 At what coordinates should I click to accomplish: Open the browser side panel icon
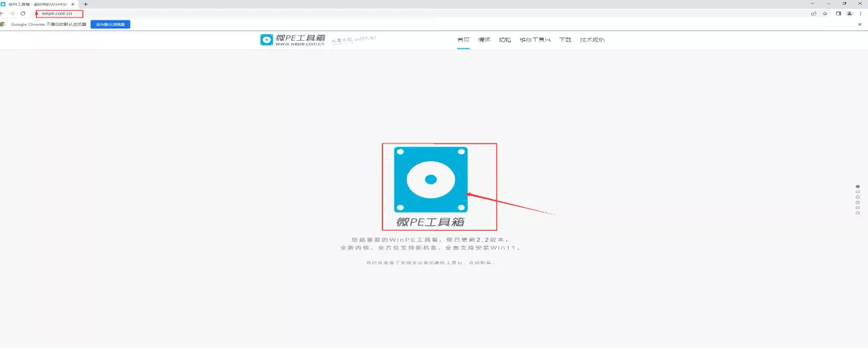pyautogui.click(x=838, y=13)
